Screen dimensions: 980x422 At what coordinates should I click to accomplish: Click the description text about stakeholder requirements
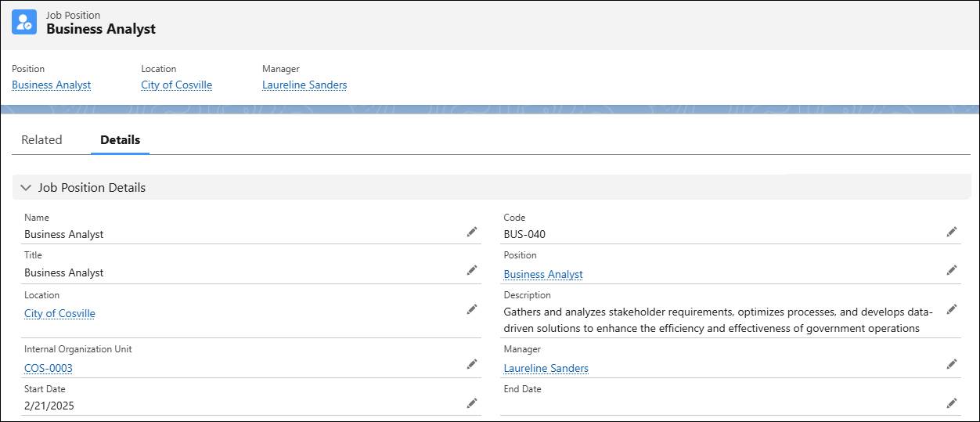click(x=718, y=319)
